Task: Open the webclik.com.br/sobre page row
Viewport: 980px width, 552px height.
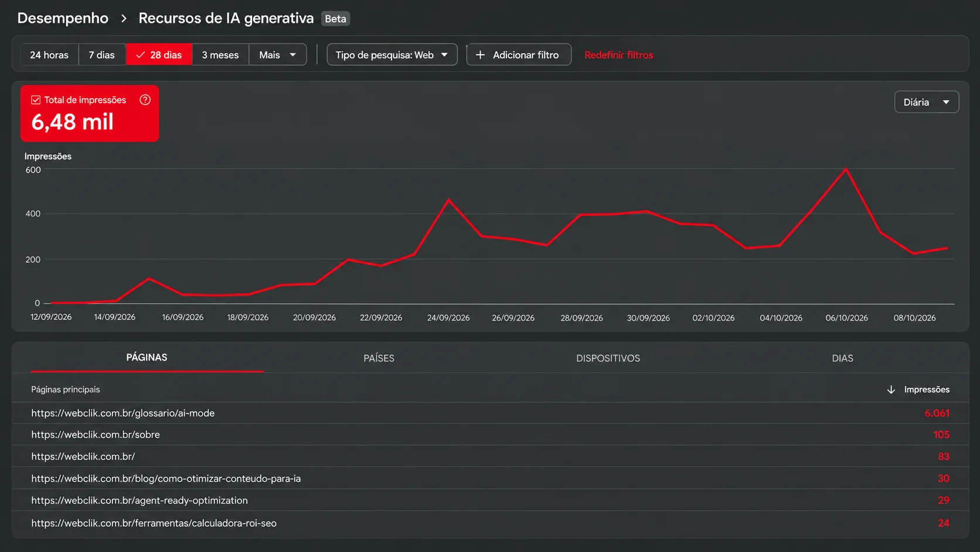Action: click(490, 435)
